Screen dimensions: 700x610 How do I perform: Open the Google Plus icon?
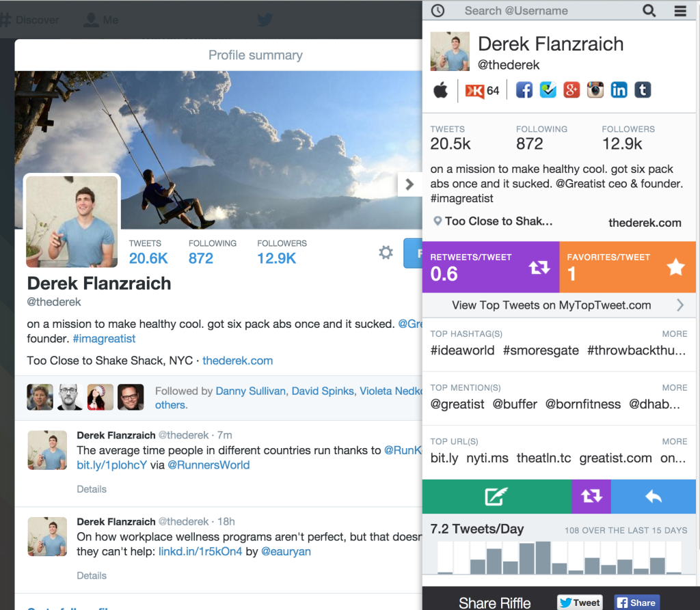(571, 90)
